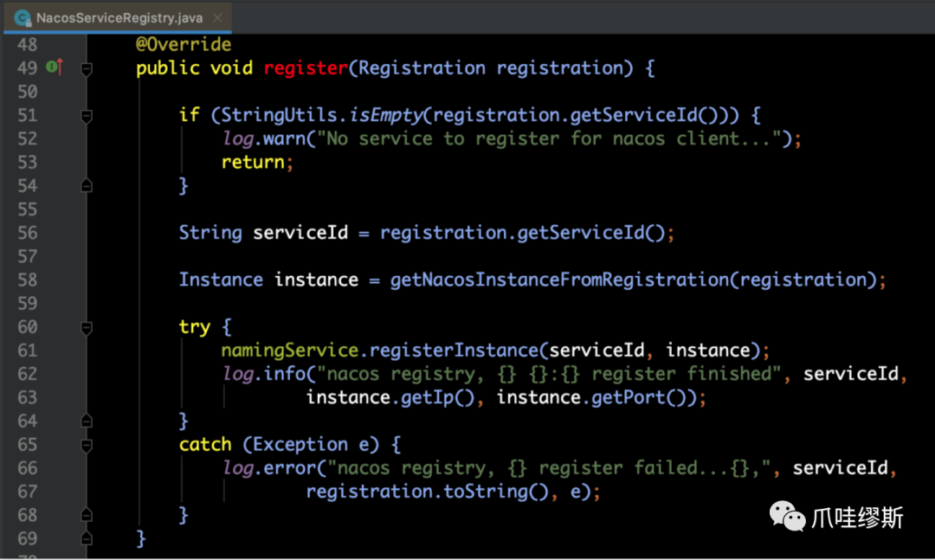The height and width of the screenshot is (560, 935).
Task: Click the Java class icon on the tab
Action: tap(22, 18)
